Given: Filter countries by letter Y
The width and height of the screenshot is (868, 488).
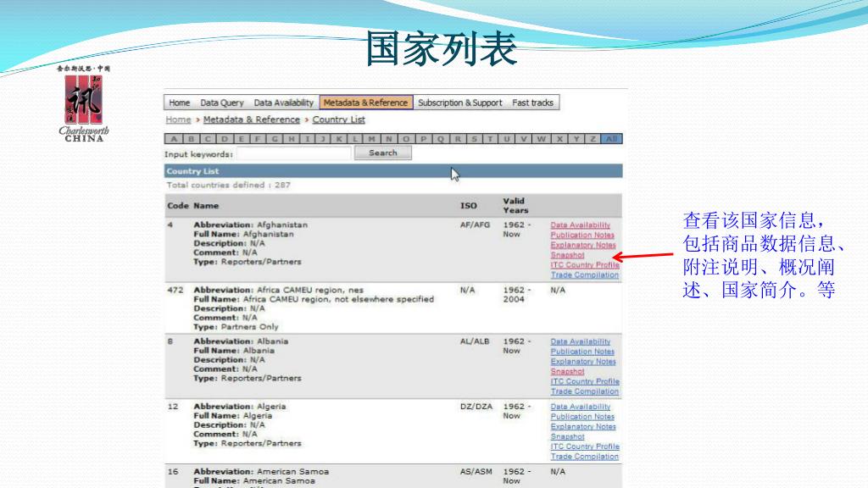Looking at the screenshot, I should 576,139.
